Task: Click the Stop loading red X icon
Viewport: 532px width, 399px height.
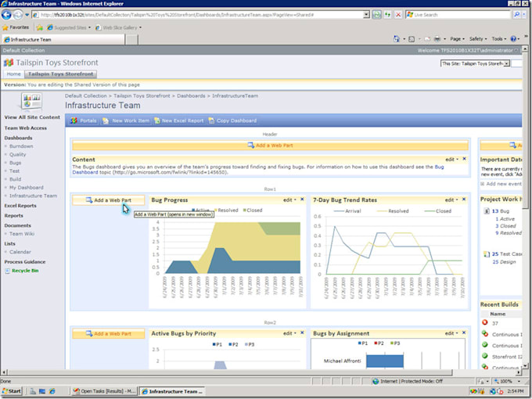Action: tap(398, 15)
